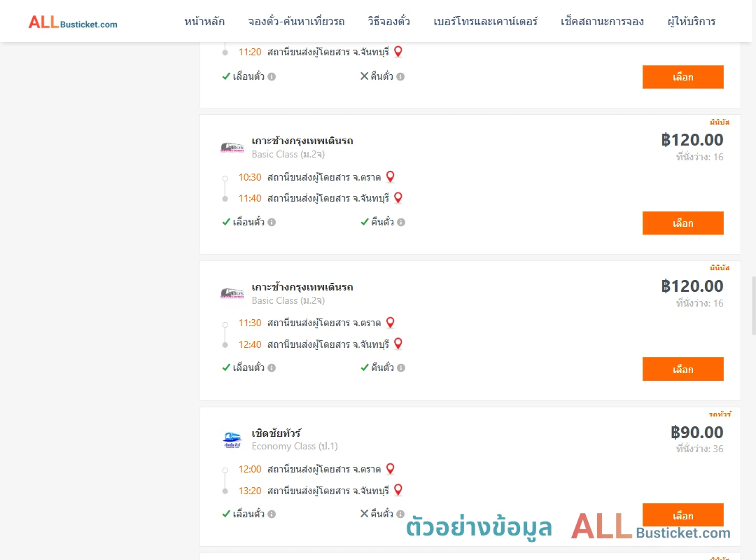Screen dimensions: 756x560
Task: Show คืนตั๋ว info for the 12:00 เชิดชัยทัวร์ trip
Action: 400,514
